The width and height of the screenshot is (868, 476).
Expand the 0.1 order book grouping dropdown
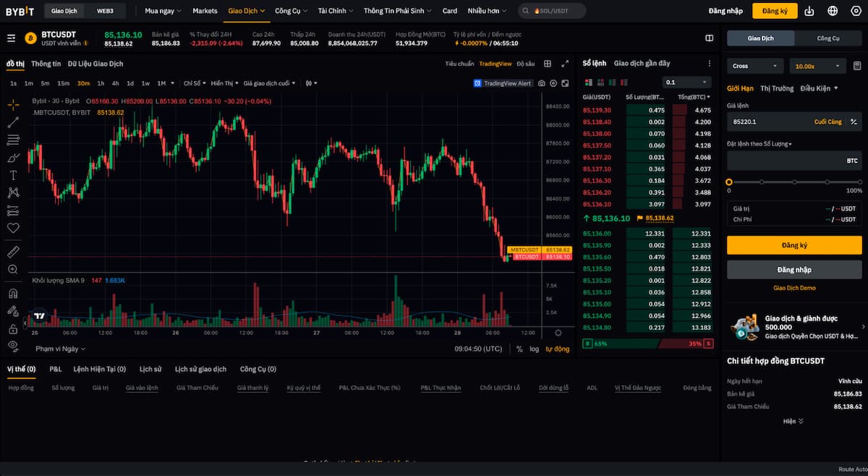686,82
